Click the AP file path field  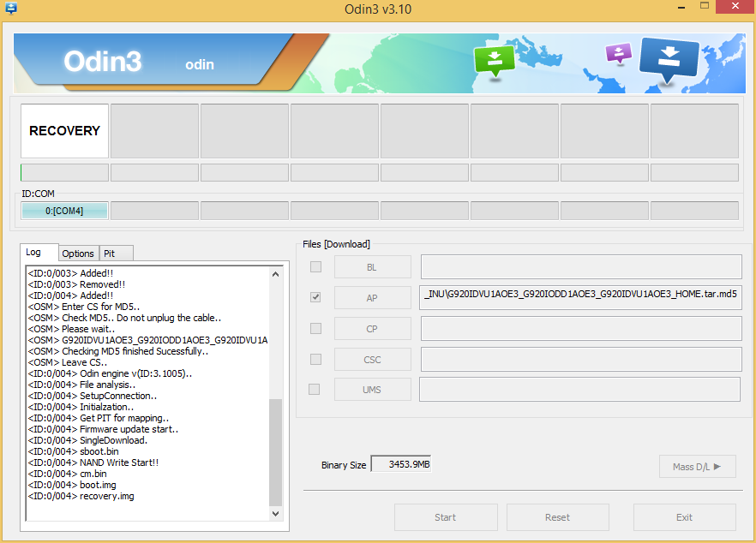(581, 297)
